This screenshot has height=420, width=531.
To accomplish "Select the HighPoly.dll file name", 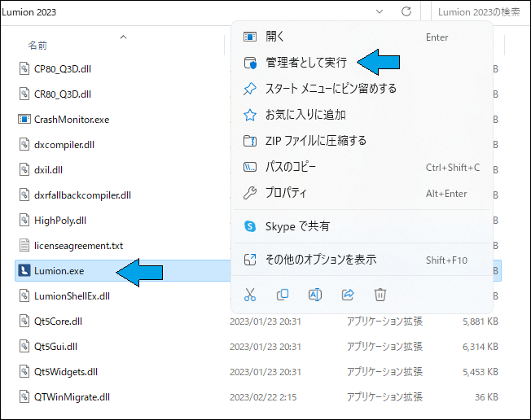I will tap(60, 221).
